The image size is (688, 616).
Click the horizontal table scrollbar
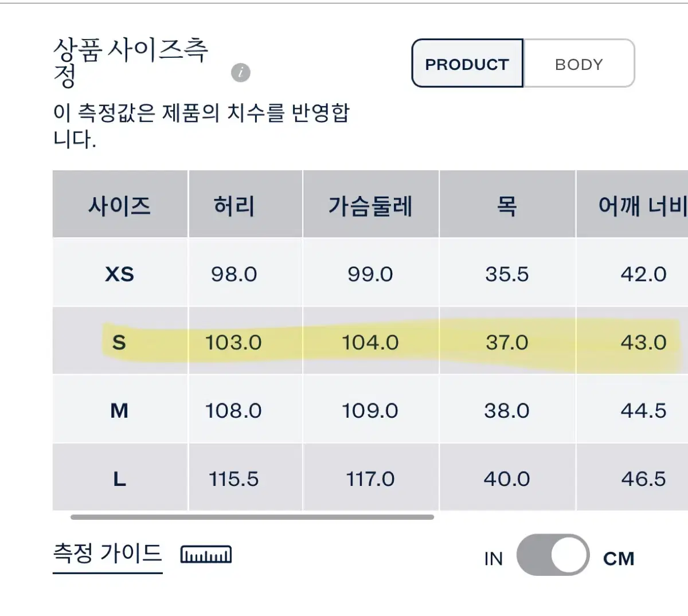(x=252, y=517)
